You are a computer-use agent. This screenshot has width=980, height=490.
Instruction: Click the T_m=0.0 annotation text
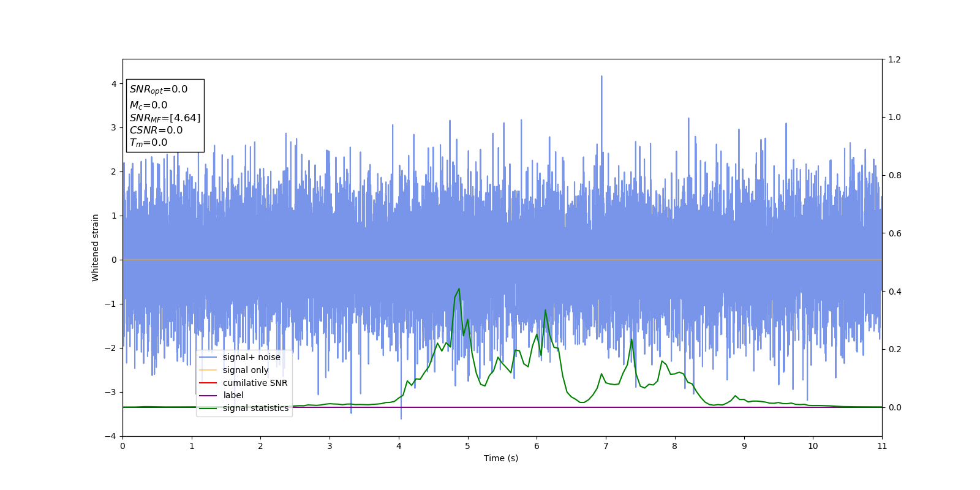pyautogui.click(x=148, y=143)
